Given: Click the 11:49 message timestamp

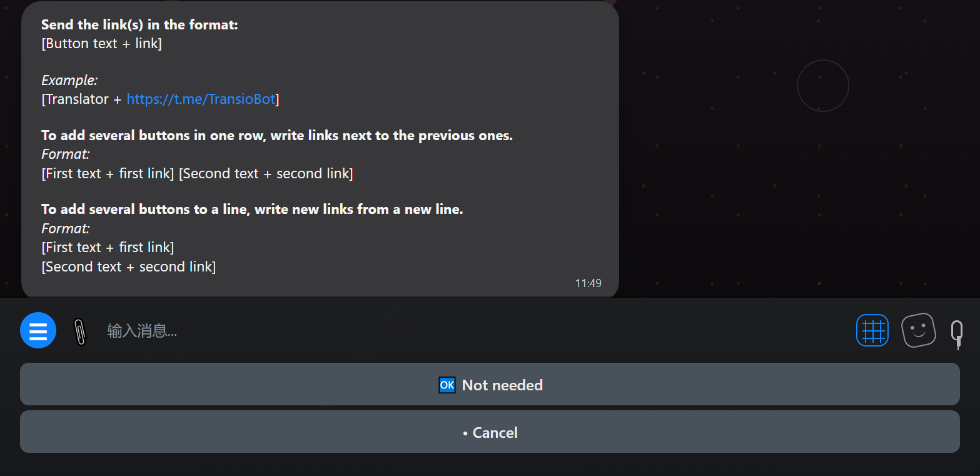Looking at the screenshot, I should coord(588,283).
